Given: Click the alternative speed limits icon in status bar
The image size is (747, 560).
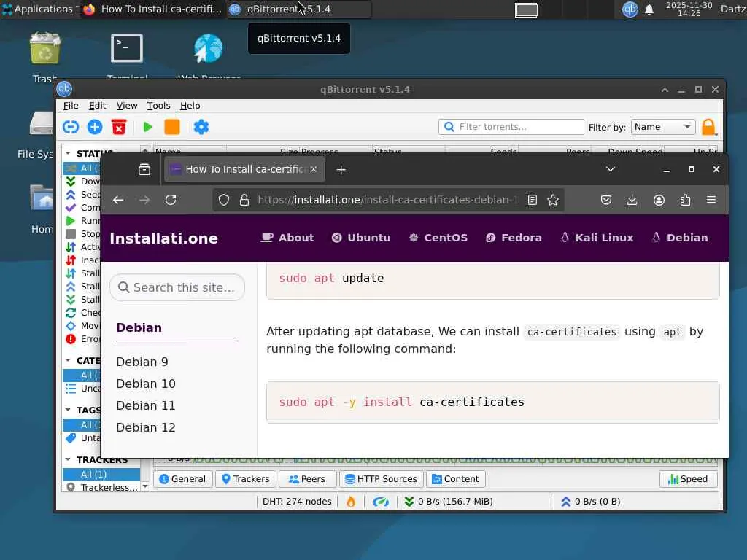Looking at the screenshot, I should click(x=381, y=502).
